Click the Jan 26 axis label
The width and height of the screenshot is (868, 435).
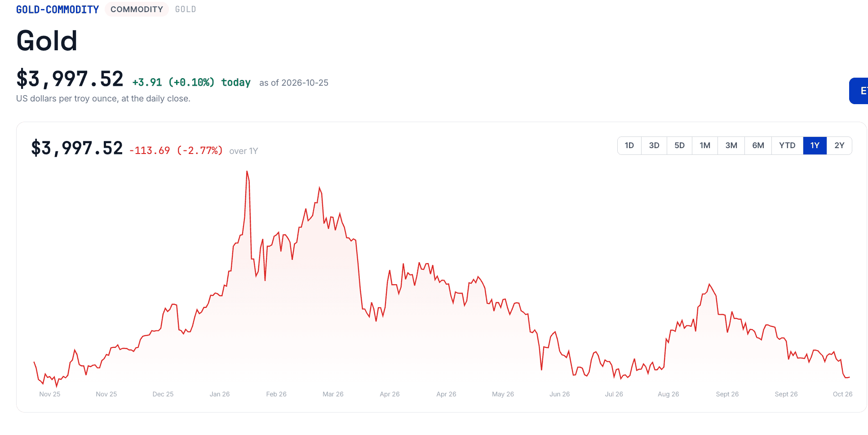click(x=220, y=394)
